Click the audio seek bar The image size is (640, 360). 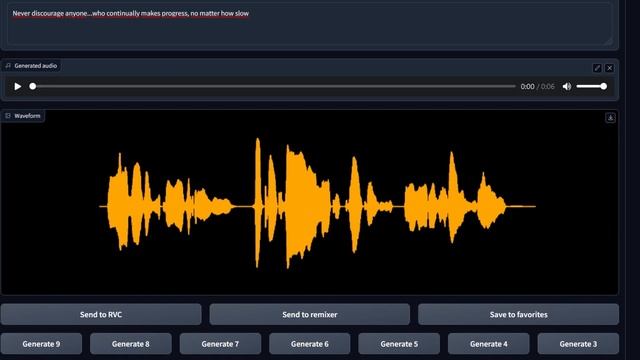(x=273, y=87)
